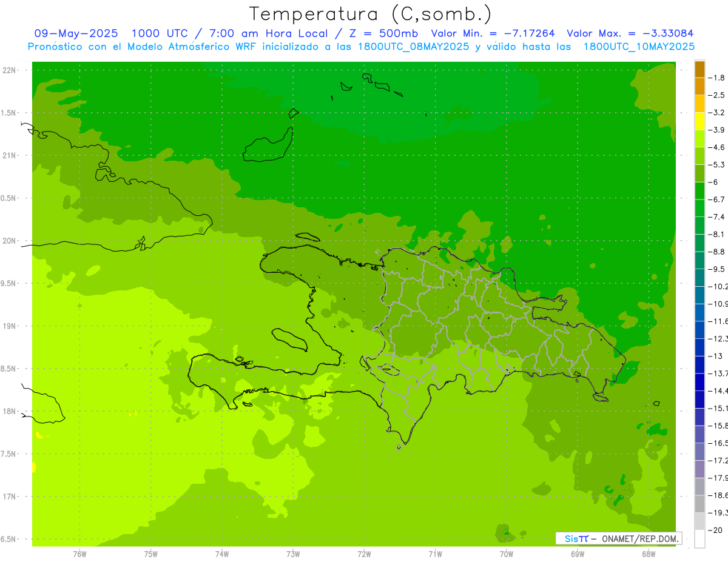Select the "1800UTC_10MAY2025" validity text
This screenshot has width=728, height=562.
(x=639, y=46)
